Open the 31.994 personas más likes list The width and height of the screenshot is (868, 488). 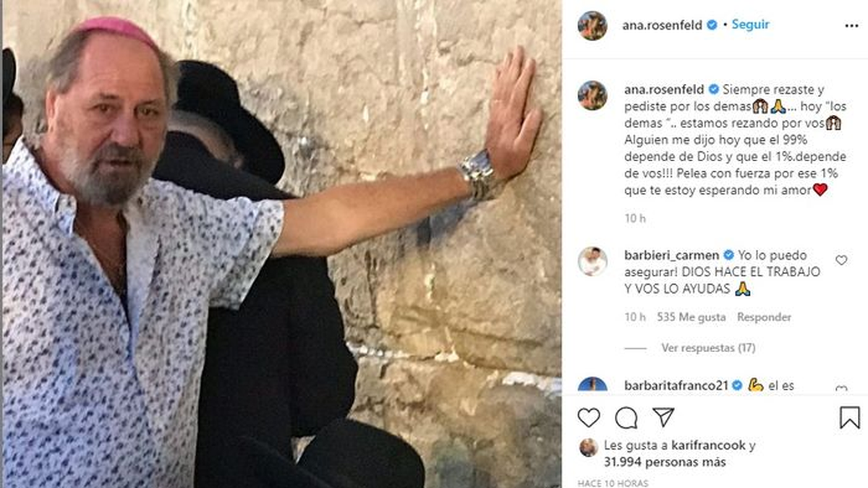coord(665,462)
